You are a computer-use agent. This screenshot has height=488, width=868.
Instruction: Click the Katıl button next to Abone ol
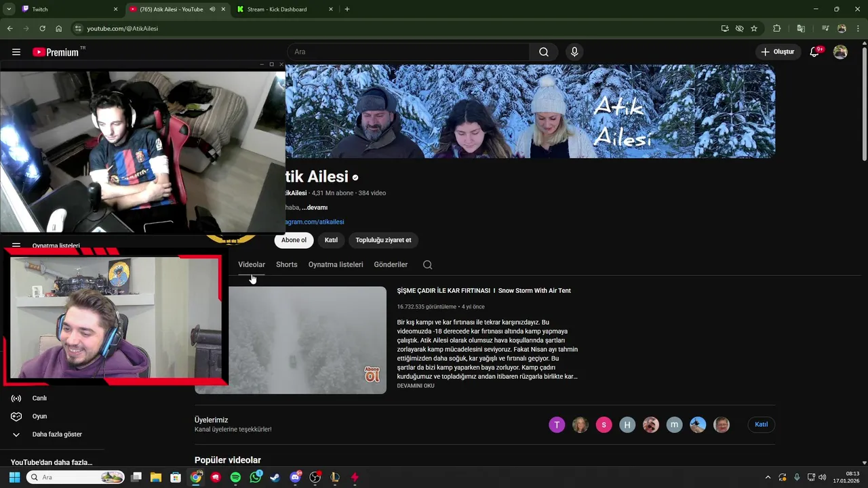(x=331, y=240)
